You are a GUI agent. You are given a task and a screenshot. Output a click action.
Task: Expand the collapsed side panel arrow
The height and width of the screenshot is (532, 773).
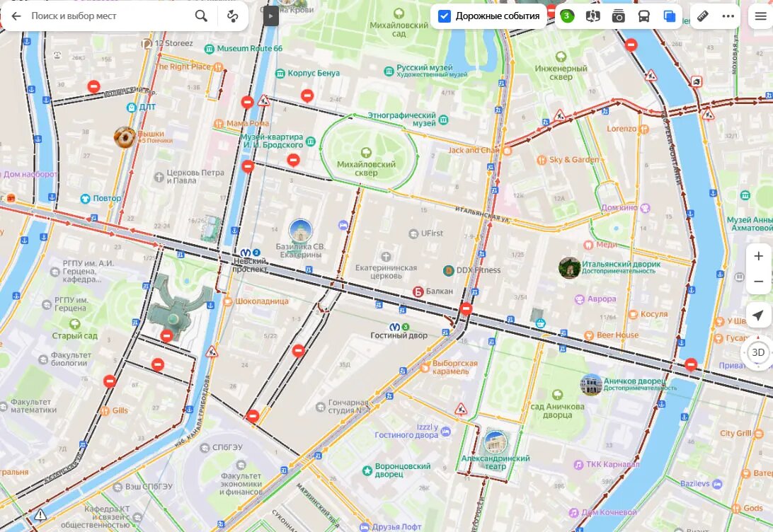270,16
